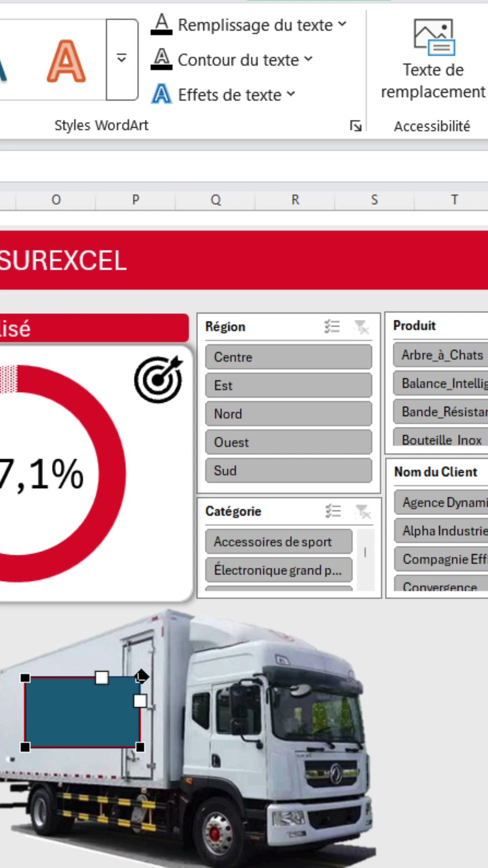Screen dimensions: 488x868
Task: Filter the Région slicer by Est
Action: (289, 386)
